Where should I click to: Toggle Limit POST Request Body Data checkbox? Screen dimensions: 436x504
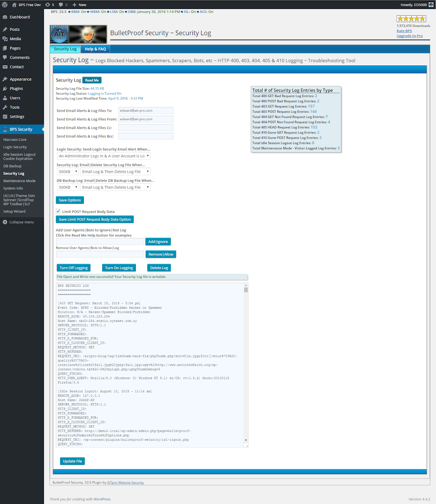(58, 211)
